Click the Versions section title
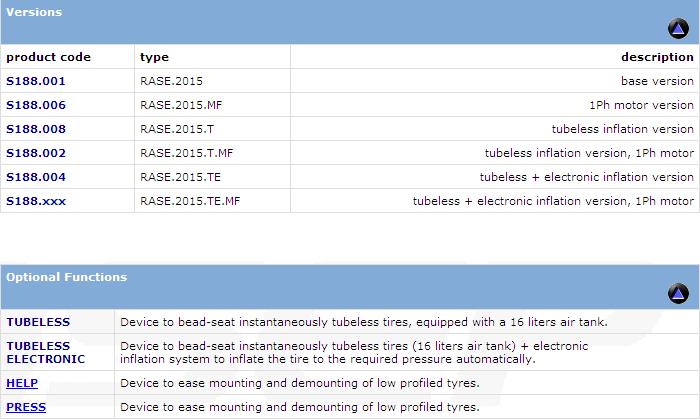The width and height of the screenshot is (700, 420). point(34,13)
